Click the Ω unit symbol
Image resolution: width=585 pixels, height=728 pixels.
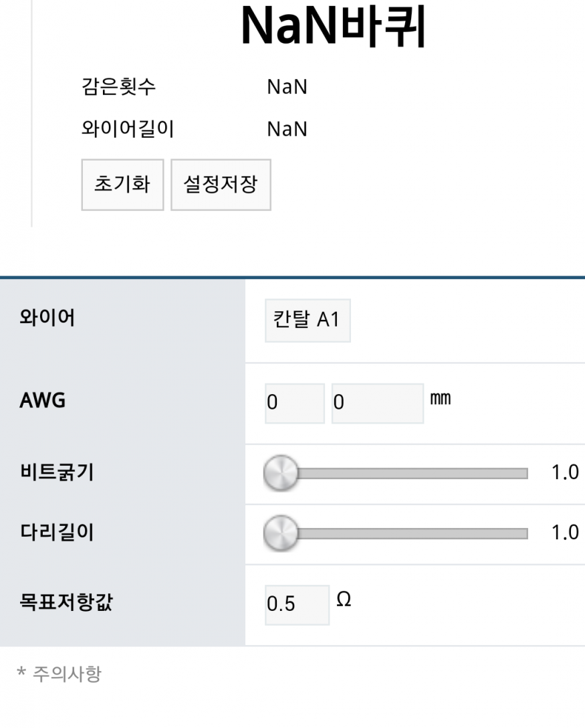click(x=344, y=600)
